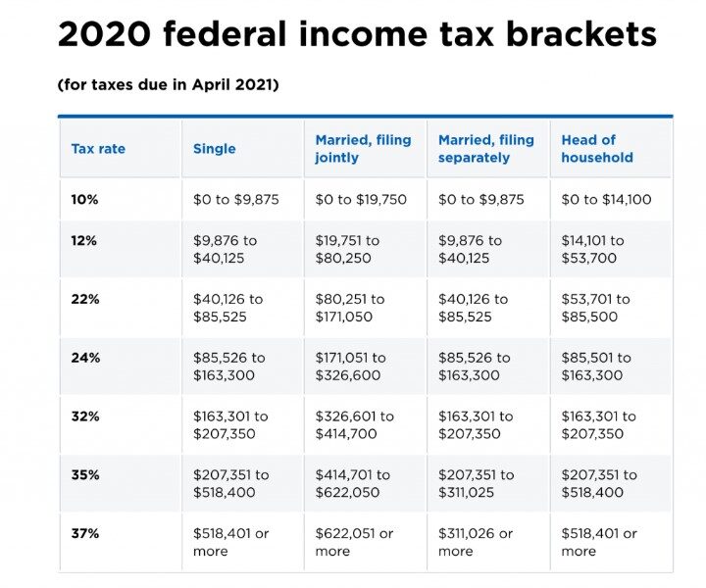This screenshot has width=706, height=588.
Task: Select the "Single" column header
Action: click(x=215, y=149)
